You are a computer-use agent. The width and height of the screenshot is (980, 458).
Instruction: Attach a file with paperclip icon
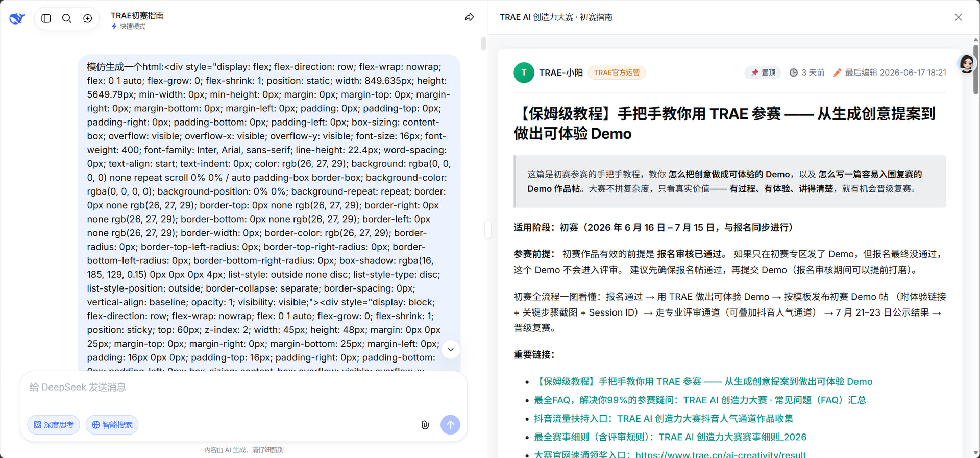425,425
